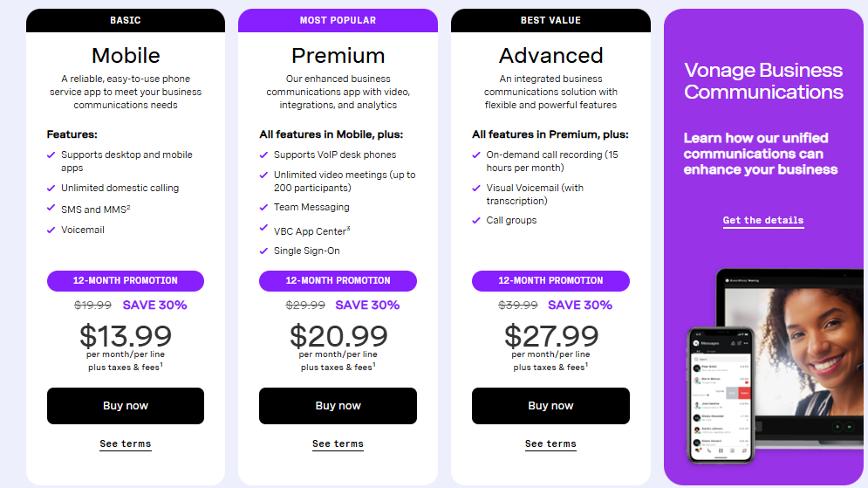Click the checkmark next to Voicemail feature
Screen dimensions: 868x488
[51, 230]
